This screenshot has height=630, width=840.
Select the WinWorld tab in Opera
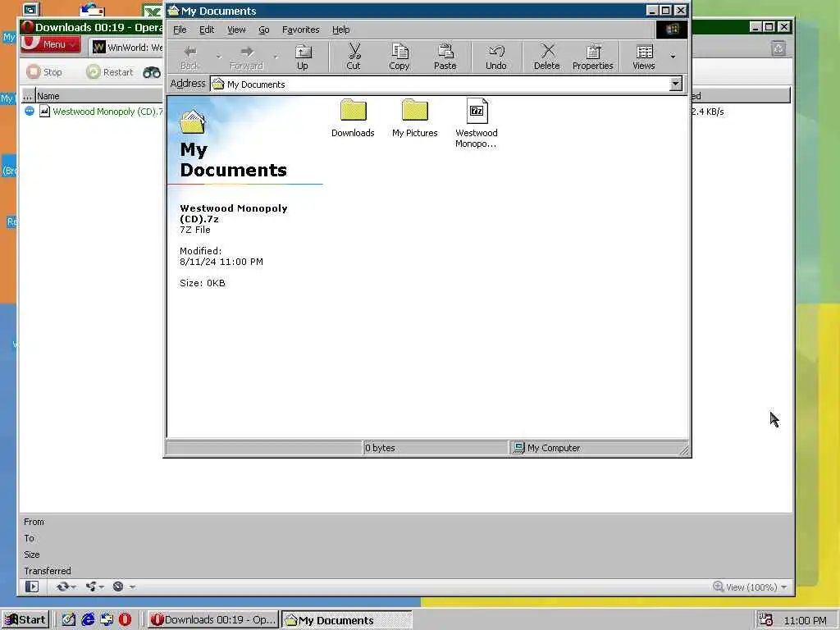click(127, 47)
